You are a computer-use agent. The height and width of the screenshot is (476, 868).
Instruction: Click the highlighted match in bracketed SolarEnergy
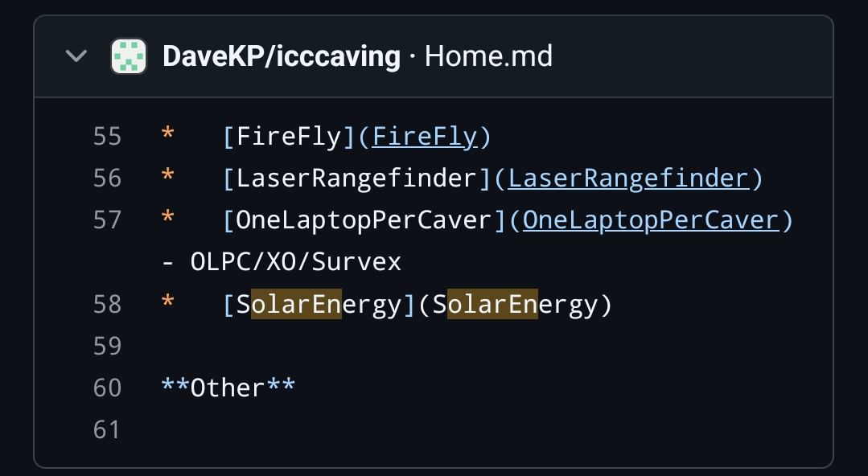pyautogui.click(x=296, y=305)
